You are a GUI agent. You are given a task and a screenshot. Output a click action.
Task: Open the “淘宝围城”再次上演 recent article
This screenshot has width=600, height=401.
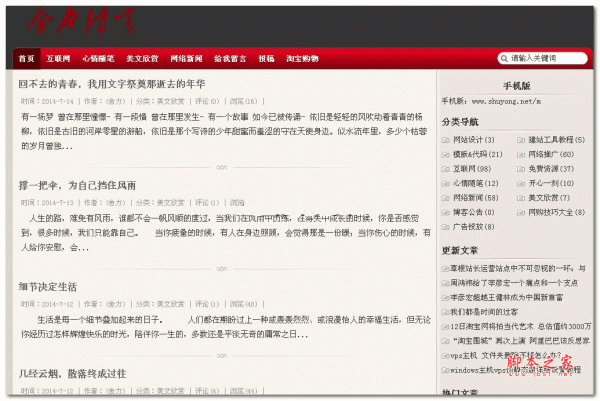coord(521,341)
